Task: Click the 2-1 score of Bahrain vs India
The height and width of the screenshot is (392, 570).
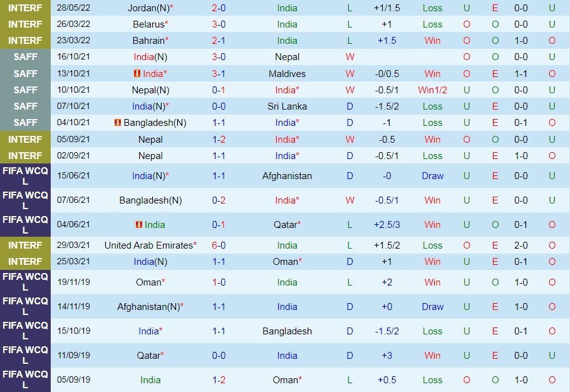Action: (219, 41)
